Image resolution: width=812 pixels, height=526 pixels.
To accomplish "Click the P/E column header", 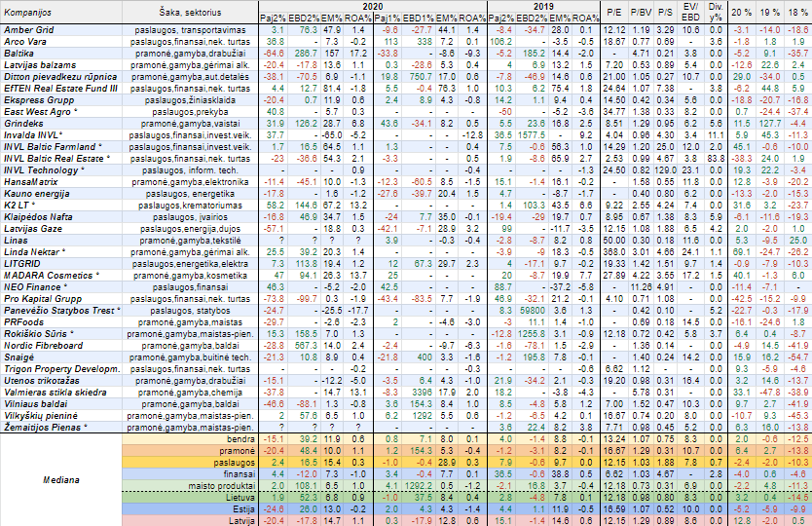I will (613, 12).
